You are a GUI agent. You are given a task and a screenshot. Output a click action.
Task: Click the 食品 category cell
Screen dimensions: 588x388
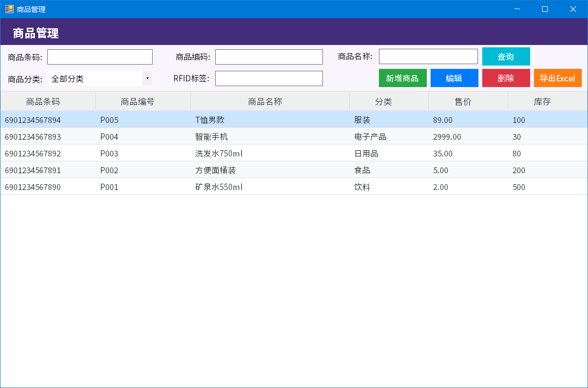pyautogui.click(x=389, y=170)
